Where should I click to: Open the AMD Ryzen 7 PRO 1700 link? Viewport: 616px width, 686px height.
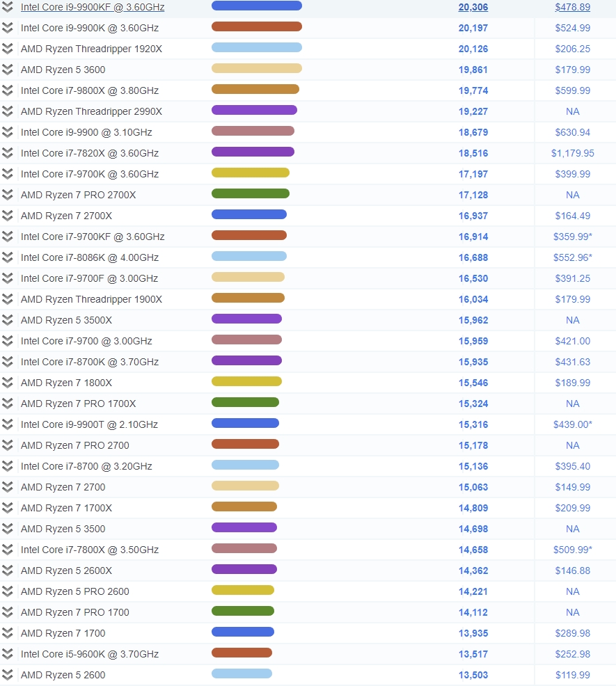pyautogui.click(x=75, y=612)
